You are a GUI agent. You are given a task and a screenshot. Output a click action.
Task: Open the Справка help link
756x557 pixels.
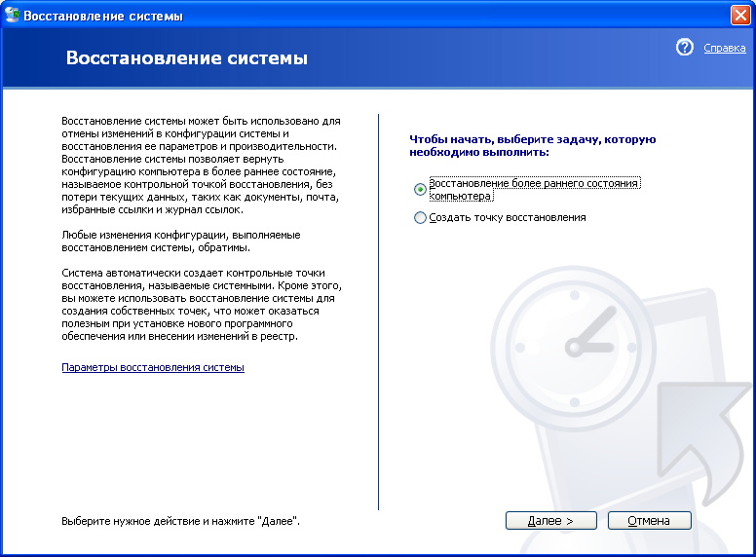(x=724, y=48)
